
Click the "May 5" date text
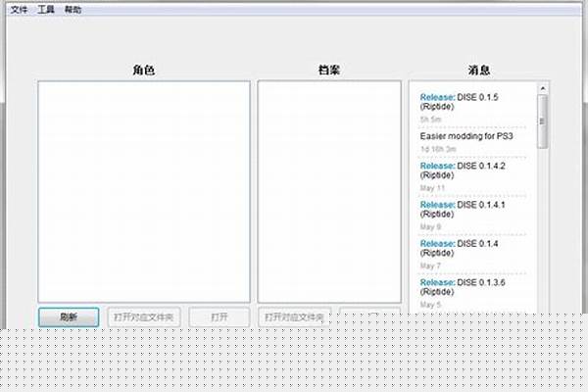click(x=430, y=305)
